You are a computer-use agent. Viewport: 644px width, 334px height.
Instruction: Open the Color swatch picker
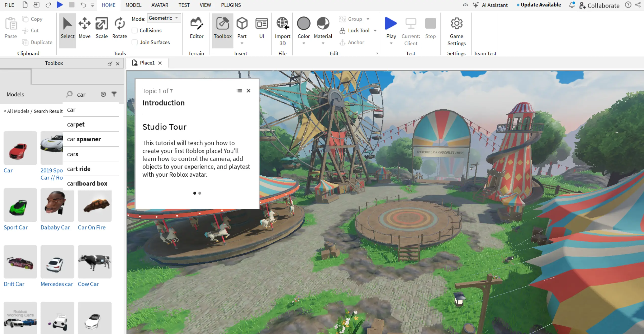click(x=304, y=24)
